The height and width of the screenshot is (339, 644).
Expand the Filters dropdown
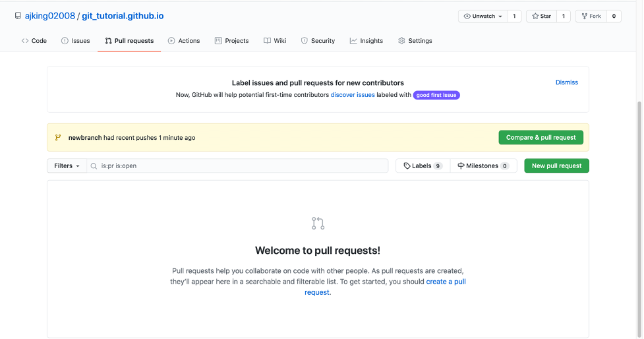point(67,166)
